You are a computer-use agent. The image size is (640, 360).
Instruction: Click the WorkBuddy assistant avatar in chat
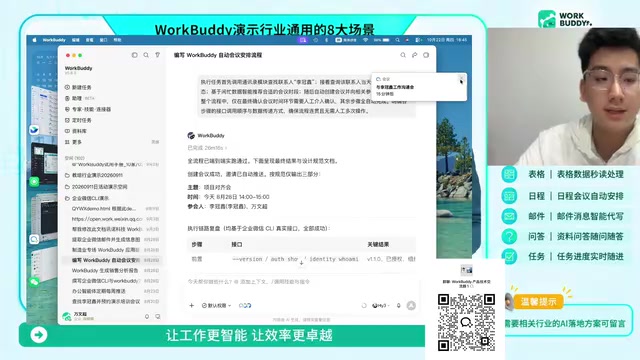pyautogui.click(x=191, y=136)
